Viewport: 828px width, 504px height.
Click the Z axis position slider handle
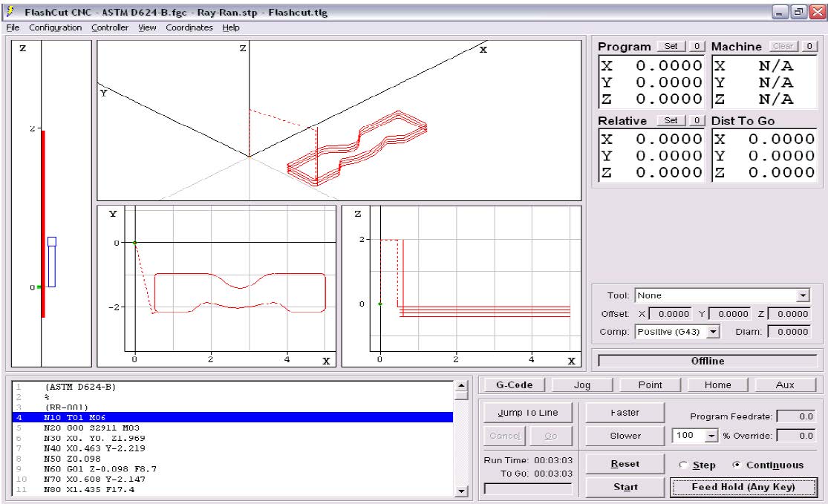click(51, 261)
